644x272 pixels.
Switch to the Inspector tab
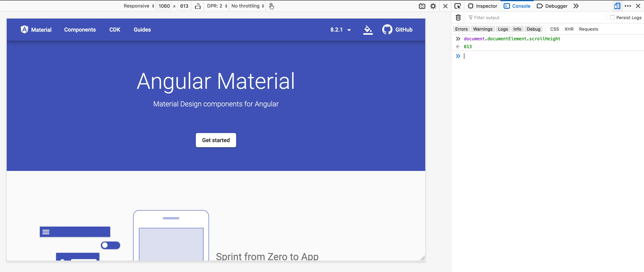pos(483,6)
